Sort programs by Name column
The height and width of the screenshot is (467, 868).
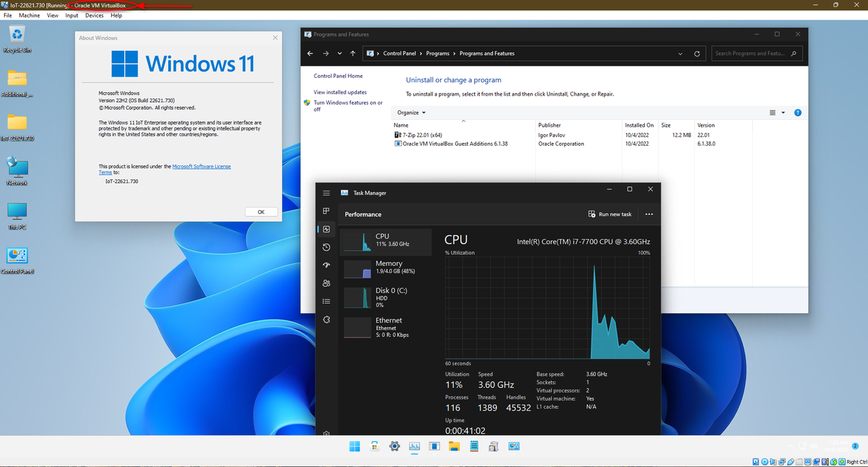pos(463,125)
